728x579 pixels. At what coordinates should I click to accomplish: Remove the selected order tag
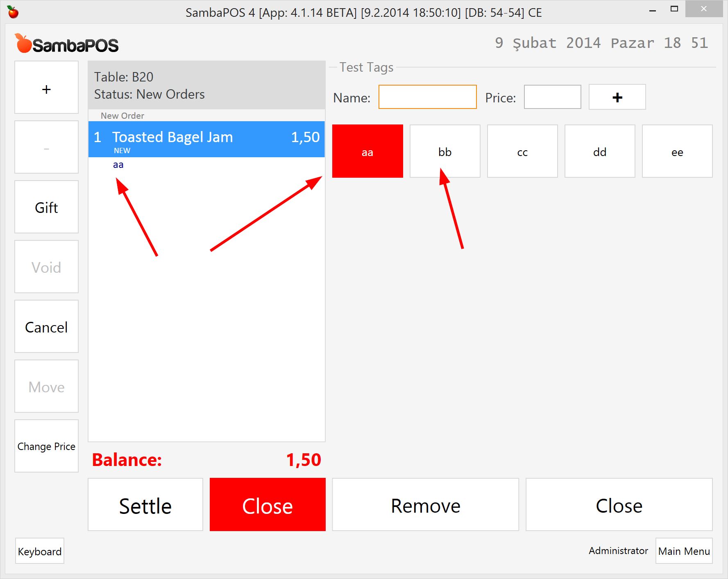(x=425, y=504)
